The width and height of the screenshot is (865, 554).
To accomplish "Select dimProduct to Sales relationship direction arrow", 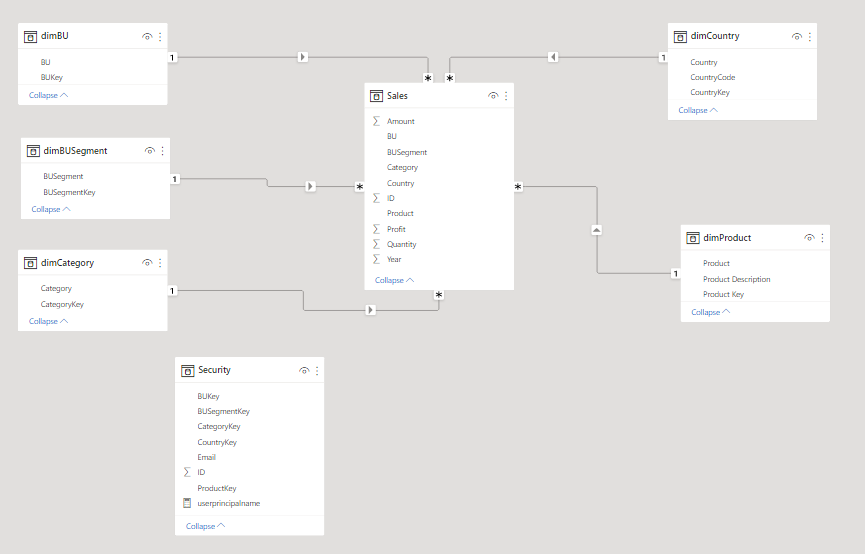I will (596, 230).
